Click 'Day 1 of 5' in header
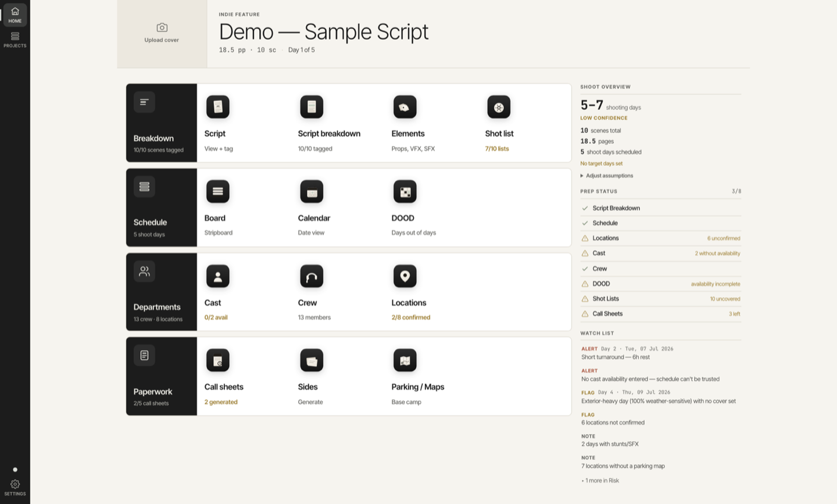This screenshot has height=504, width=837. tap(302, 50)
